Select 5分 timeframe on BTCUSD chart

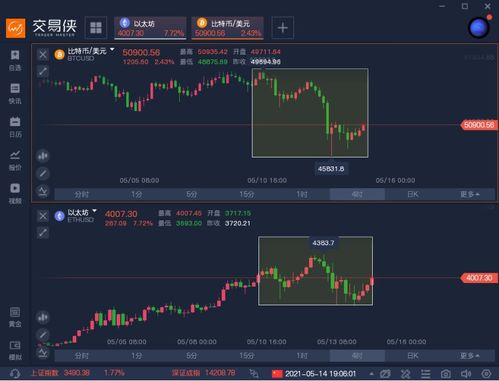[x=192, y=194]
